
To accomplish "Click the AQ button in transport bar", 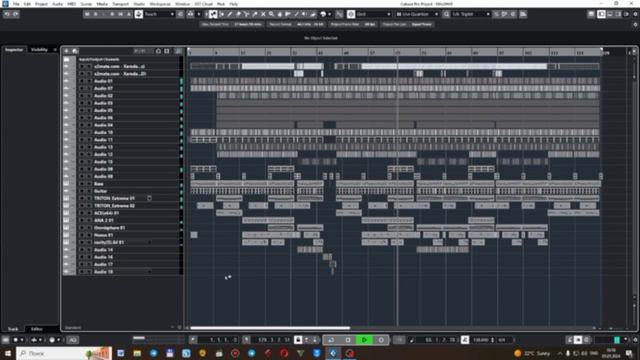I will (73, 340).
